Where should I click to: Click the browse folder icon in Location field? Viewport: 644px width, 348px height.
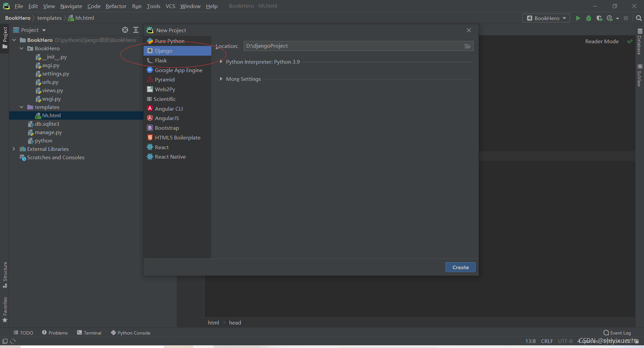point(468,46)
